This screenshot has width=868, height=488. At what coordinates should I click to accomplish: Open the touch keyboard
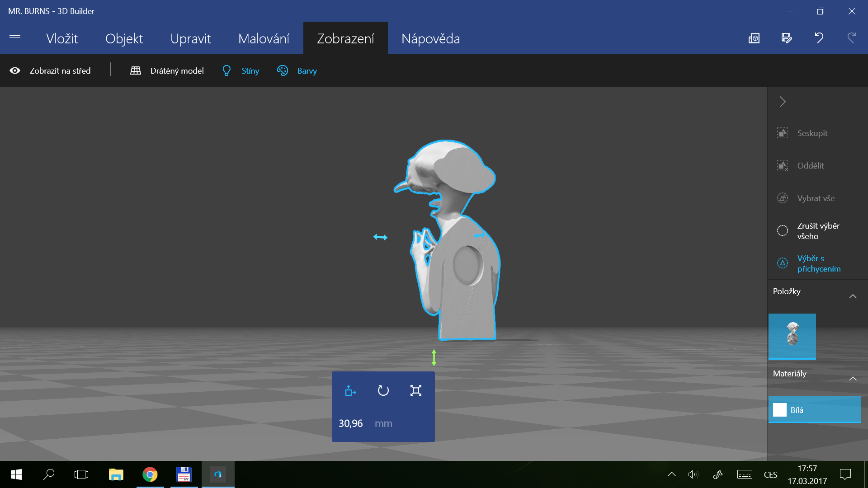coord(745,474)
